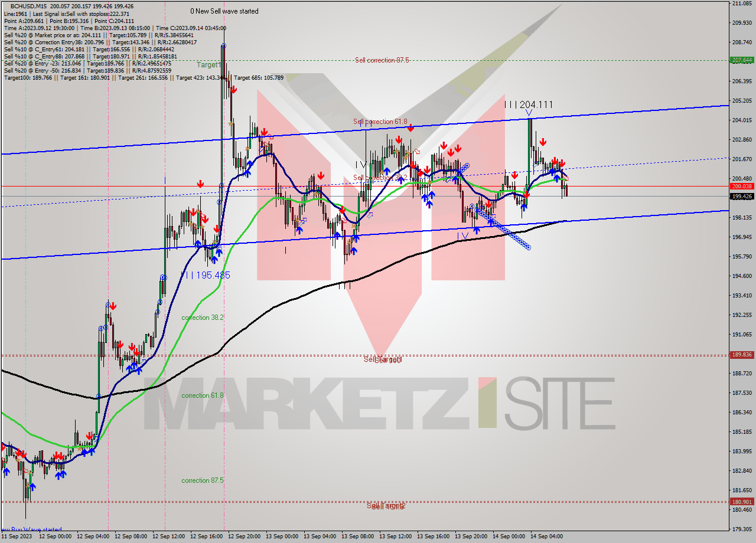
Task: Click the 191.065 price axis label
Action: (742, 335)
